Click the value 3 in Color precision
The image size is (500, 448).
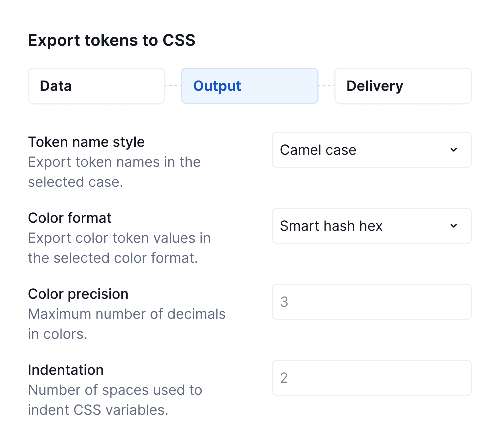pos(283,302)
